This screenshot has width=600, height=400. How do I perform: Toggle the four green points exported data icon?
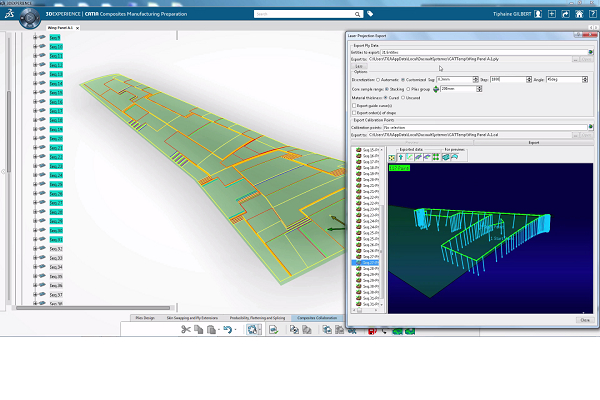pos(436,157)
